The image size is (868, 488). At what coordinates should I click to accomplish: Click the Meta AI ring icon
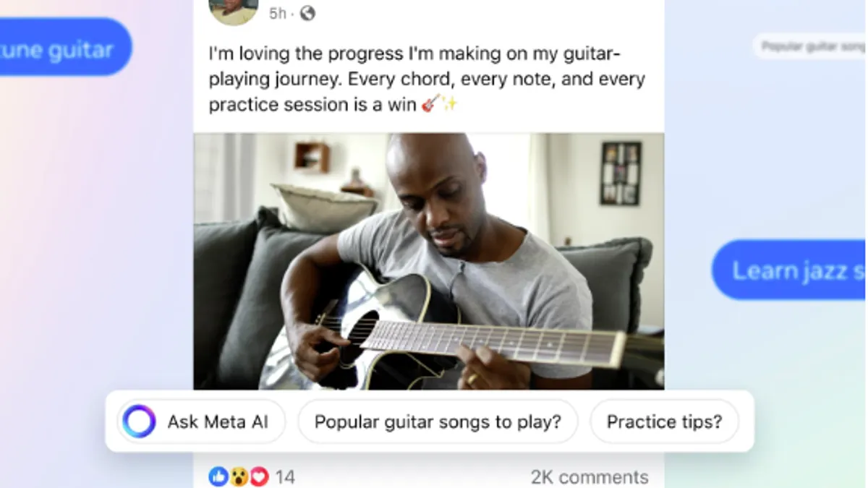pyautogui.click(x=139, y=421)
